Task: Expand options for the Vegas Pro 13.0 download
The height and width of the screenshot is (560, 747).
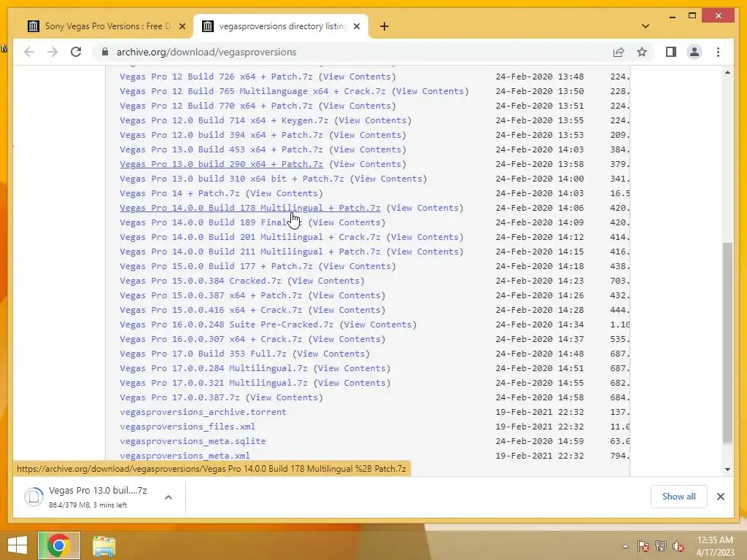Action: pos(169,497)
